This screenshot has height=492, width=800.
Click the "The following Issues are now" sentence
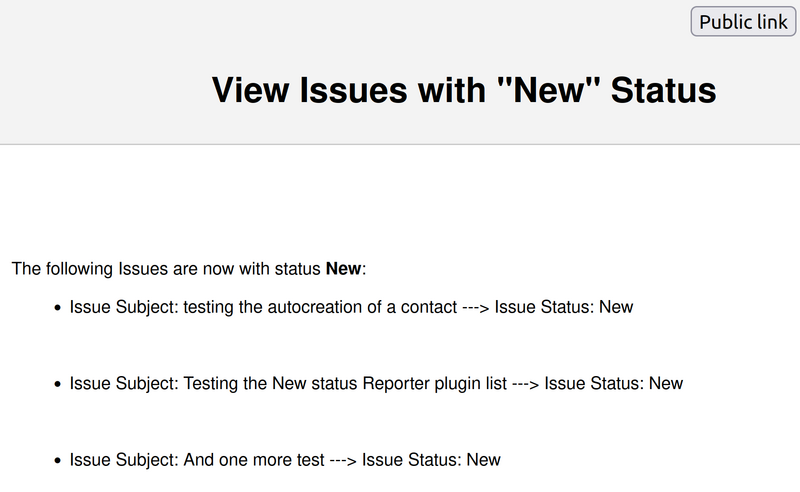(166, 269)
